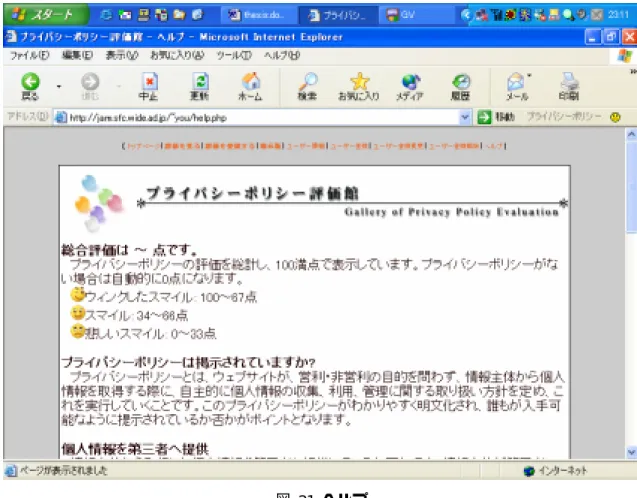Open the Media (メディア) toolbar button
Screen dimensions: 637x498
(x=410, y=86)
